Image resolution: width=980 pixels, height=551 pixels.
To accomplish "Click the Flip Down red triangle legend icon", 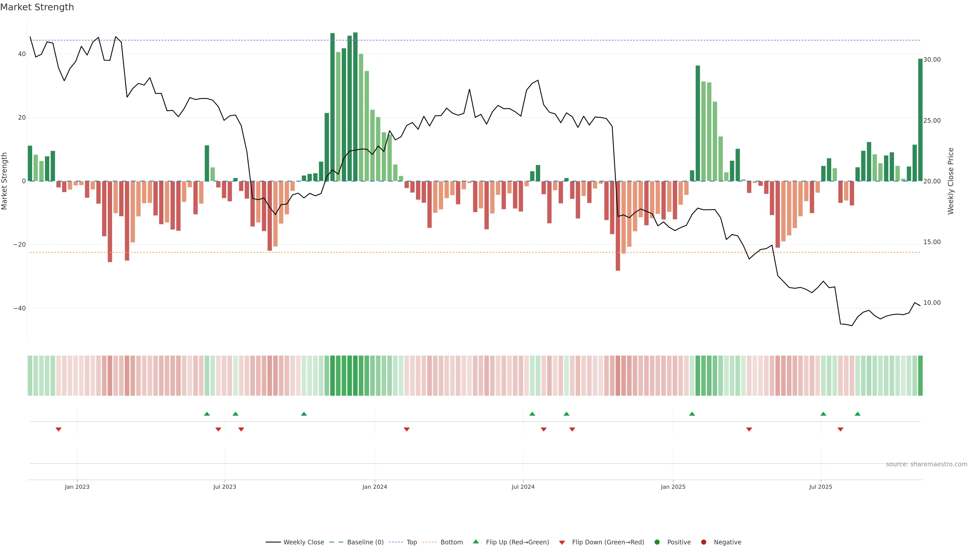I will coord(562,542).
